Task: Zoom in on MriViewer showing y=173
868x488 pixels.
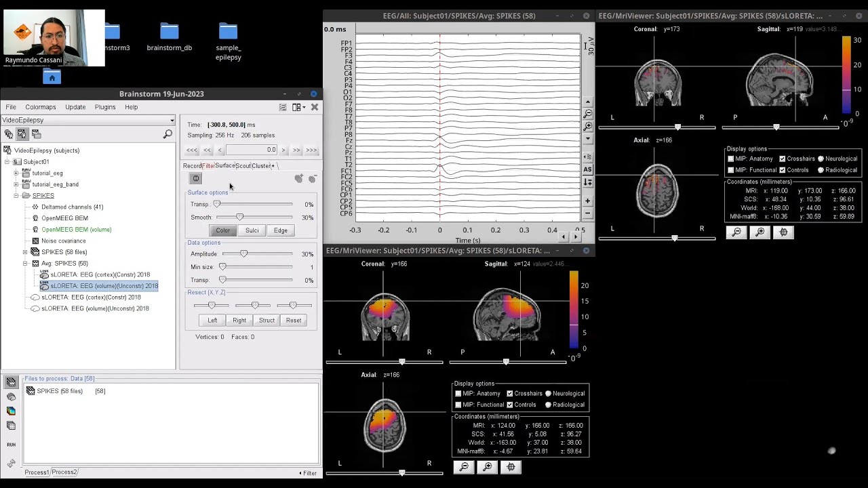Action: point(760,232)
